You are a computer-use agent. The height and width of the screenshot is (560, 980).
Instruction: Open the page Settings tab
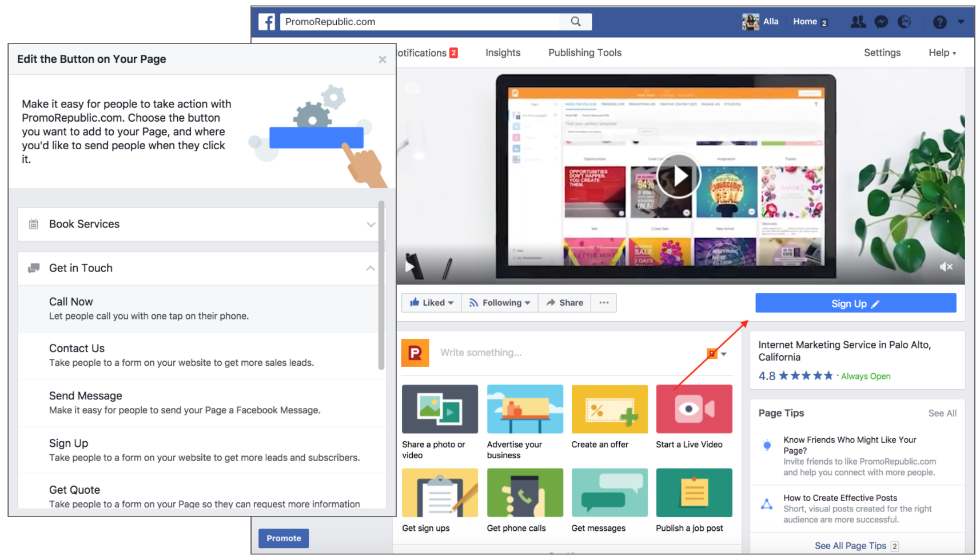(882, 53)
